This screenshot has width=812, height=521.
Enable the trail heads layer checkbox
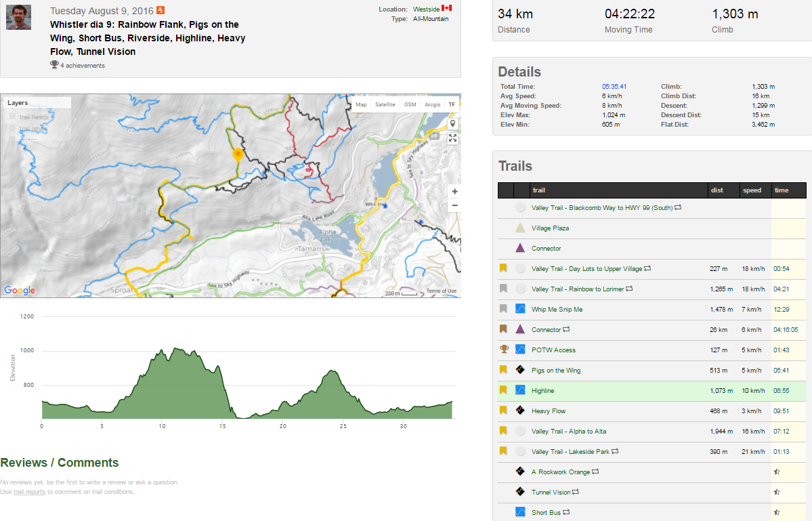point(13,117)
